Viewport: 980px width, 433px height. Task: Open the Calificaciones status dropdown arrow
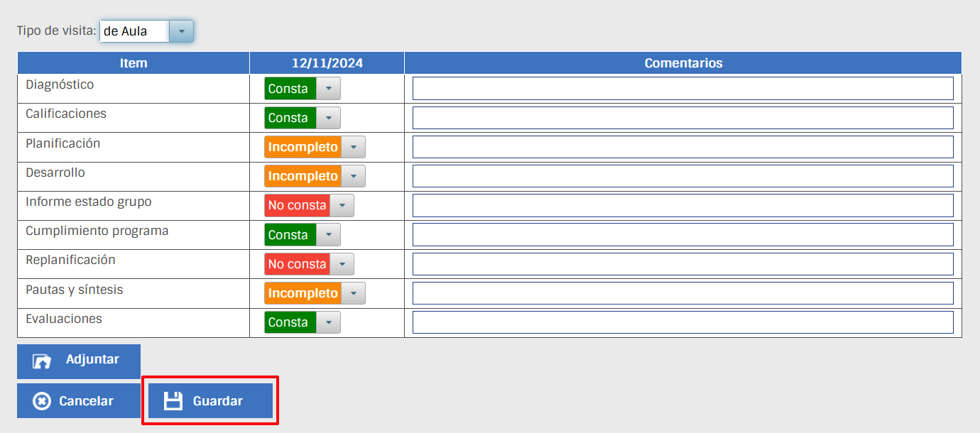coord(328,118)
